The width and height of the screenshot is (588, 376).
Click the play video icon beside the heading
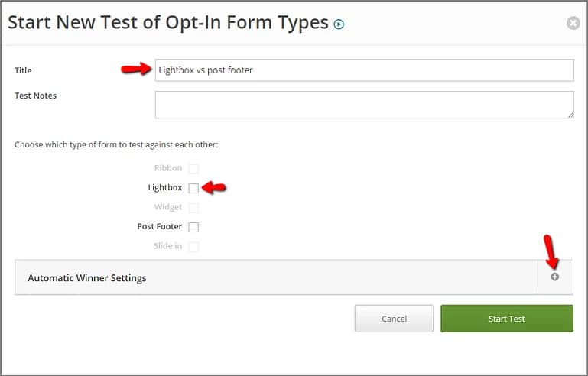339,24
